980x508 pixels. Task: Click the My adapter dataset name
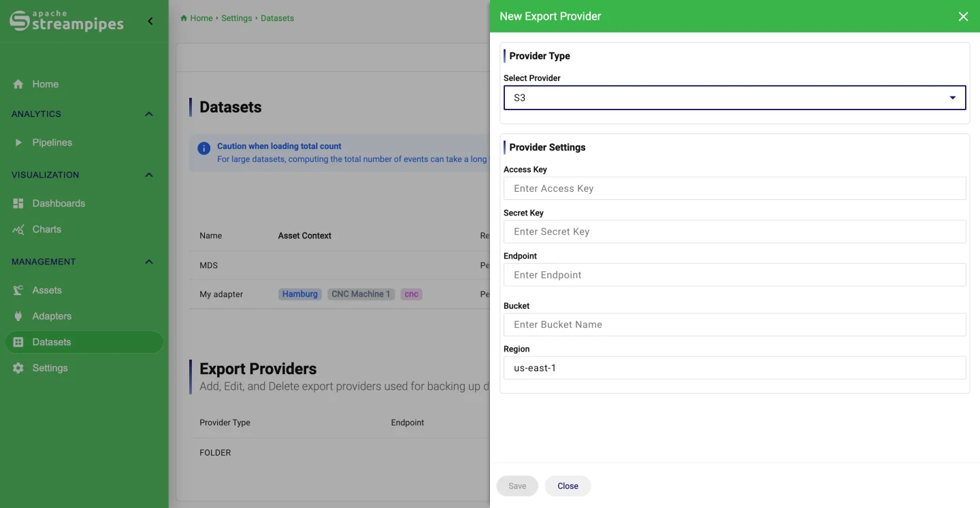(221, 294)
